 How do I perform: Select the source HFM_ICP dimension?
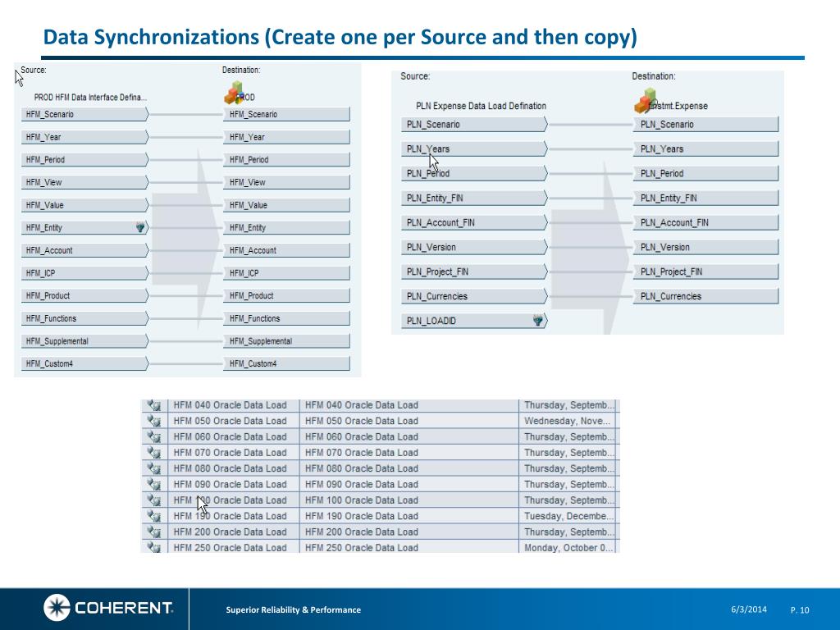coord(84,273)
